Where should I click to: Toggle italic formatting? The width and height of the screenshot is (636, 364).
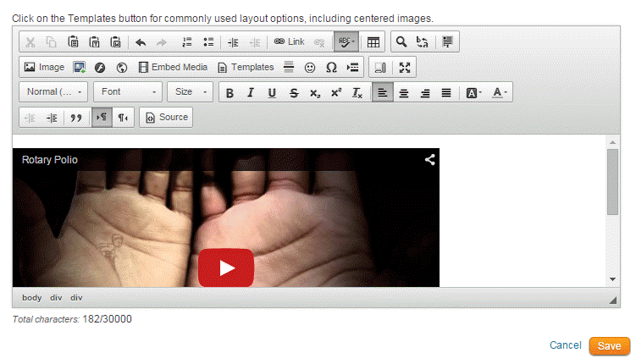coord(251,92)
